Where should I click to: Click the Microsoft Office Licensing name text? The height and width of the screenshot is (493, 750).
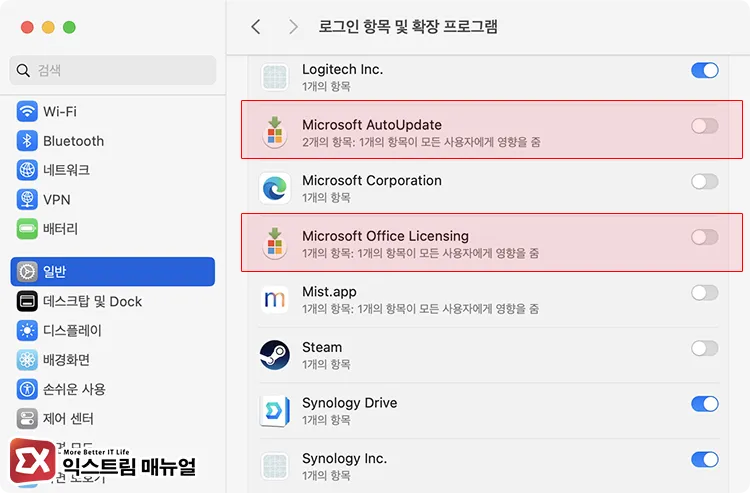[x=385, y=236]
